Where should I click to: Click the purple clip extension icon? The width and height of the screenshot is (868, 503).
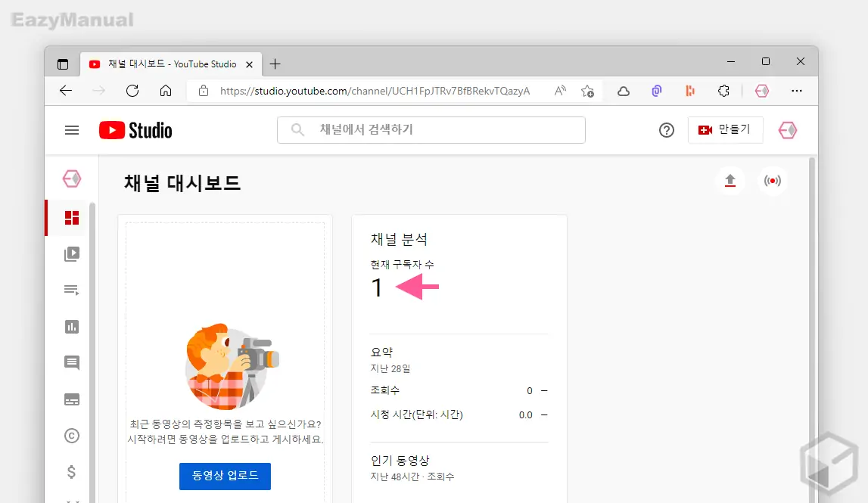[x=657, y=91]
